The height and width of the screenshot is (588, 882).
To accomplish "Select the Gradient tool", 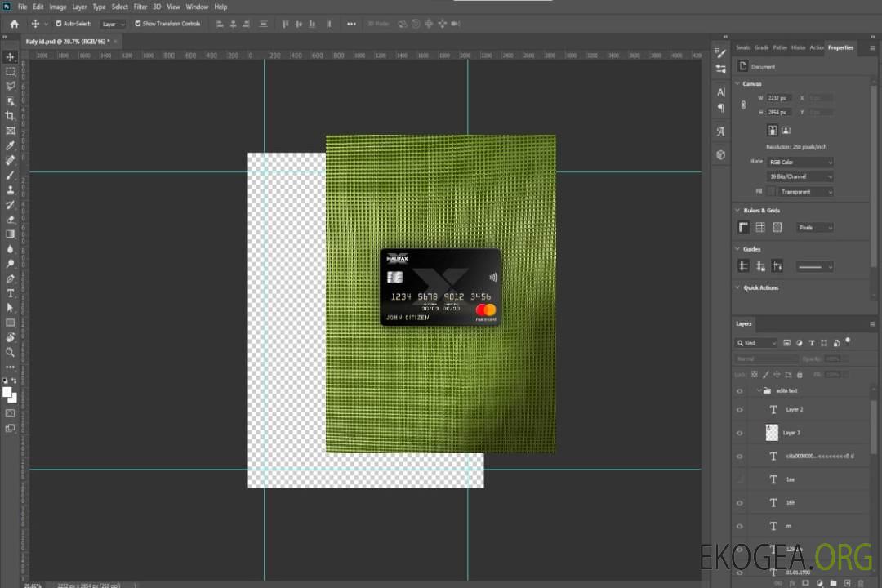I will click(10, 234).
